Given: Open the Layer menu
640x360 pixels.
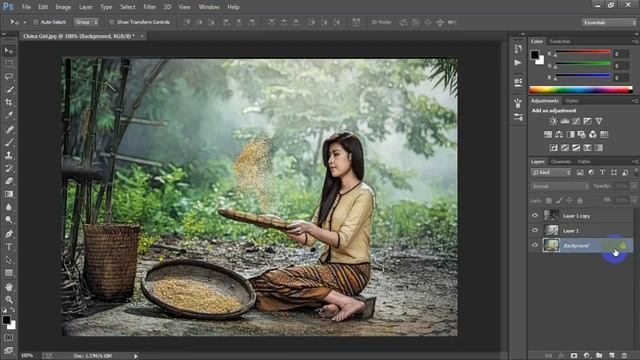Looking at the screenshot, I should point(85,7).
